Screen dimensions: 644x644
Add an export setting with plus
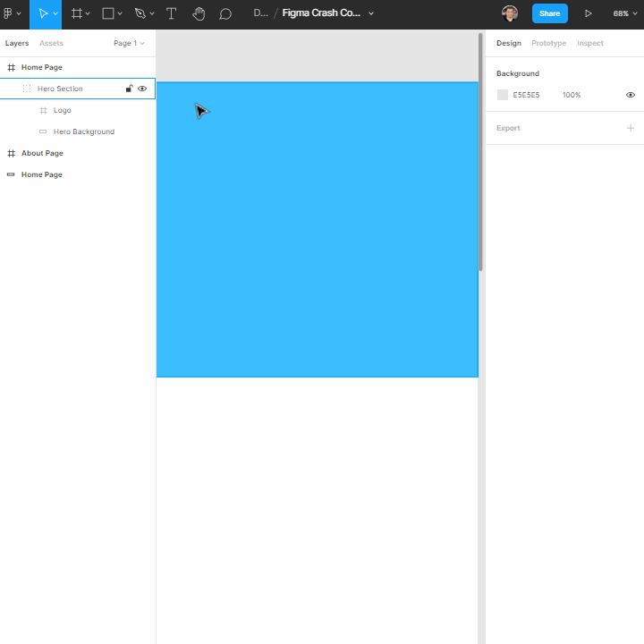click(x=631, y=128)
